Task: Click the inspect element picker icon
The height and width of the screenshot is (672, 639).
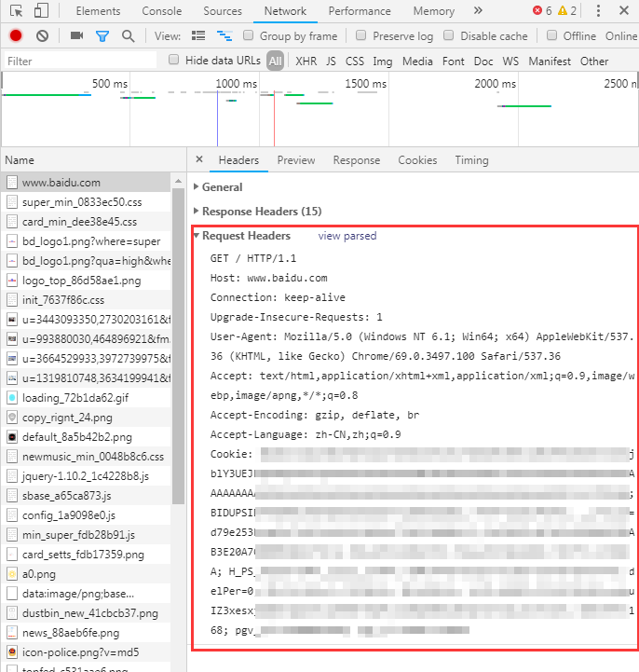Action: [x=16, y=11]
